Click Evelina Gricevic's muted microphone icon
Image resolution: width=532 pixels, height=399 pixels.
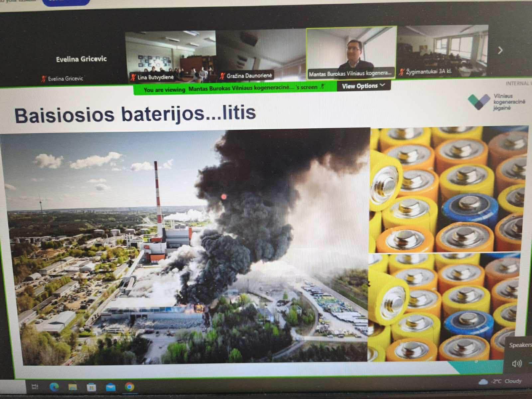pos(43,79)
